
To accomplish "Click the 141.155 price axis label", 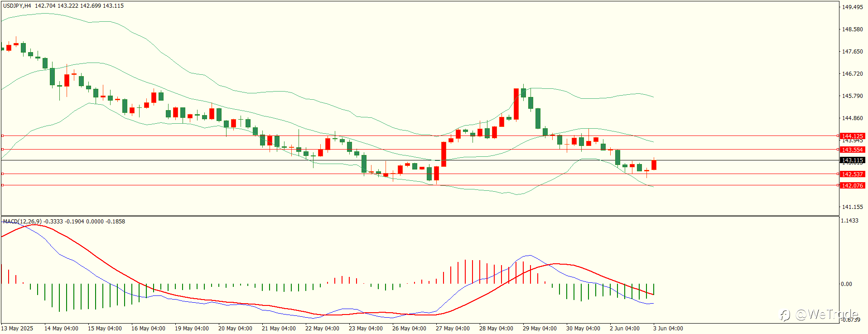I will coord(852,207).
